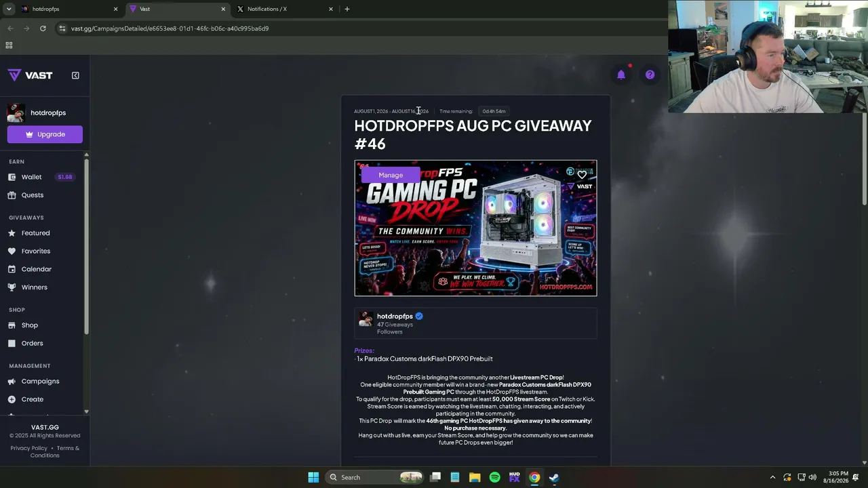Select the Vast browser tab
This screenshot has height=488, width=868.
[178, 9]
